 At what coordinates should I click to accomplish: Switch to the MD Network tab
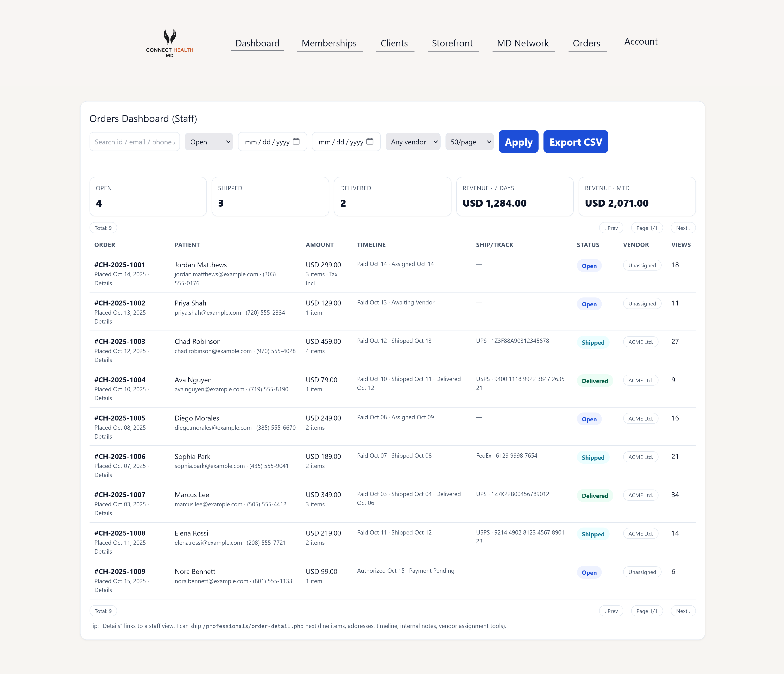523,43
